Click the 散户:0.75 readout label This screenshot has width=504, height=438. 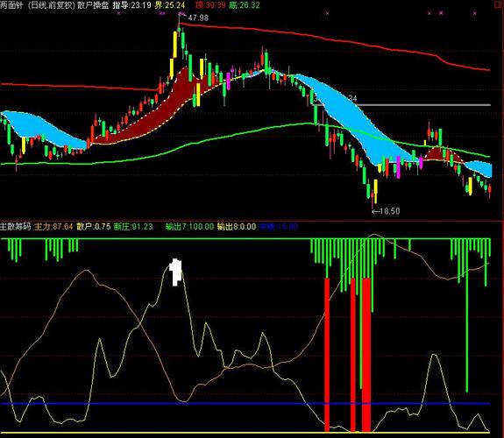(94, 227)
